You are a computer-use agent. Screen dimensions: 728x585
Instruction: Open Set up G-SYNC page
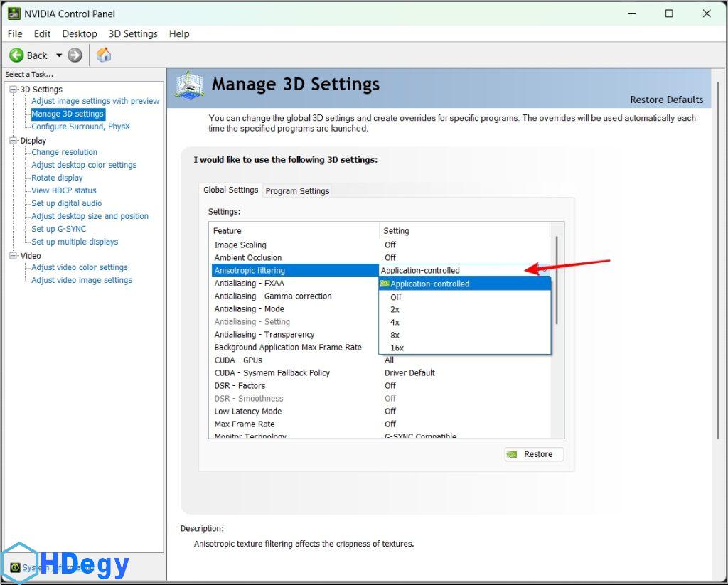pos(58,229)
